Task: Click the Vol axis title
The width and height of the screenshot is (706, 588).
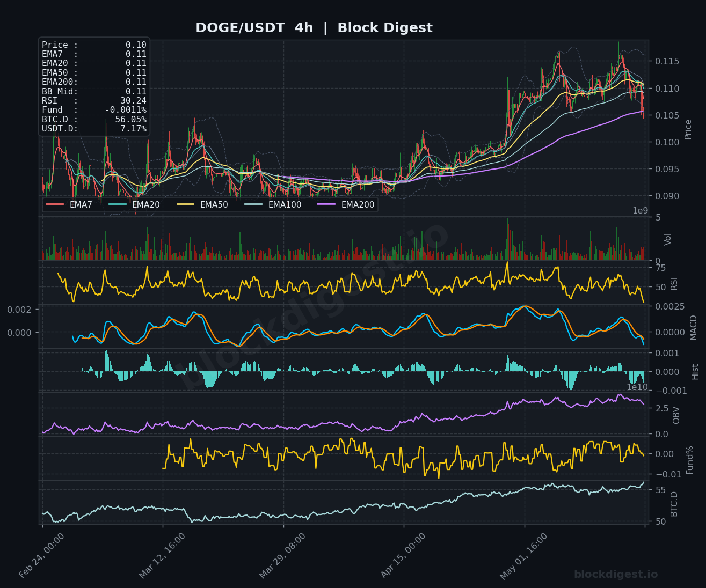Action: 668,239
